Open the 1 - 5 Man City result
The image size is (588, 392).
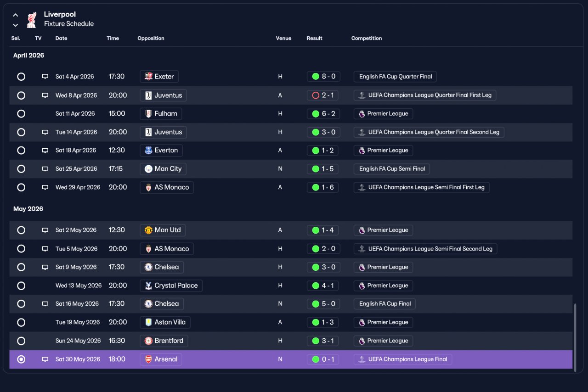click(323, 169)
